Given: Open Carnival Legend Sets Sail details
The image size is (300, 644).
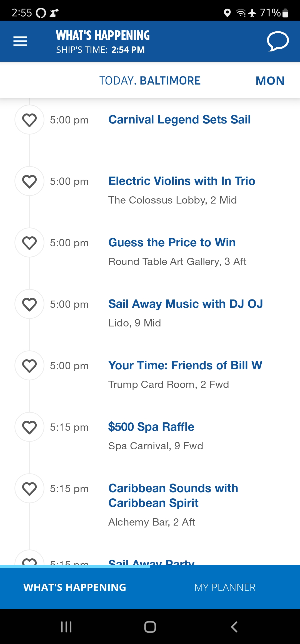Looking at the screenshot, I should click(179, 120).
